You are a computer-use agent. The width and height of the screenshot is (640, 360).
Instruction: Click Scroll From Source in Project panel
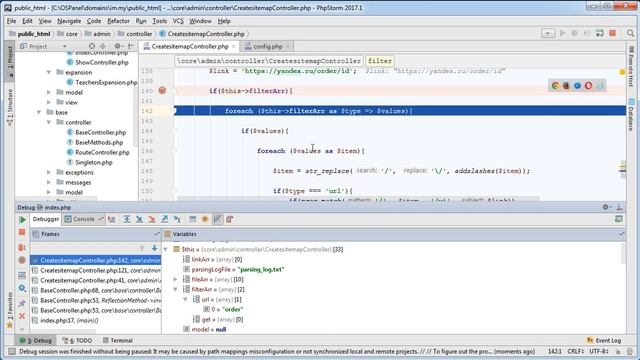[x=92, y=46]
